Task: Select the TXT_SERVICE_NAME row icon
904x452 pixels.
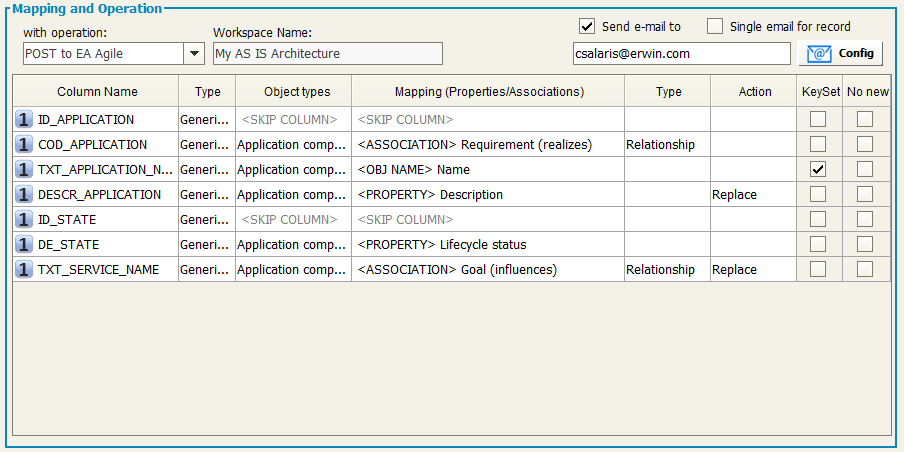Action: click(x=24, y=270)
